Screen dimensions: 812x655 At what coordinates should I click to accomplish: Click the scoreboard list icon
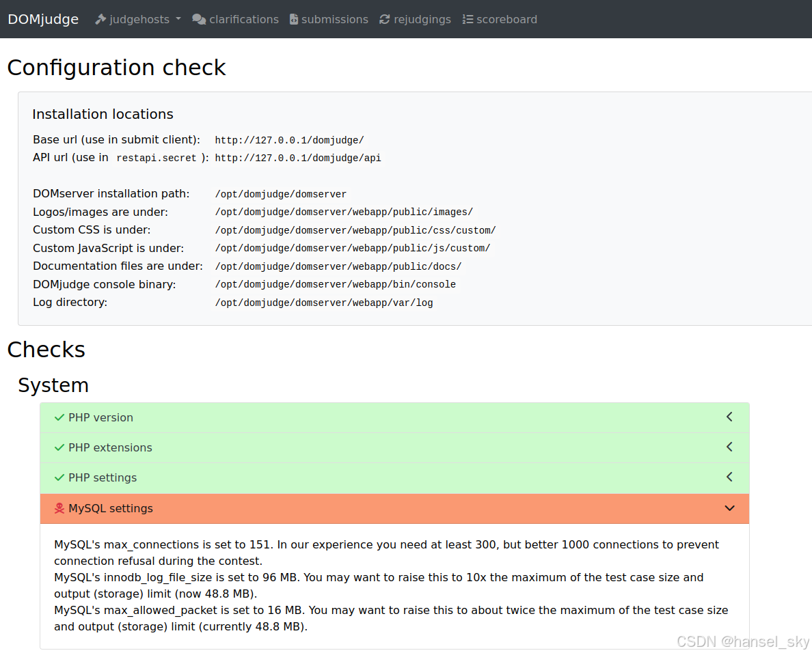(468, 19)
